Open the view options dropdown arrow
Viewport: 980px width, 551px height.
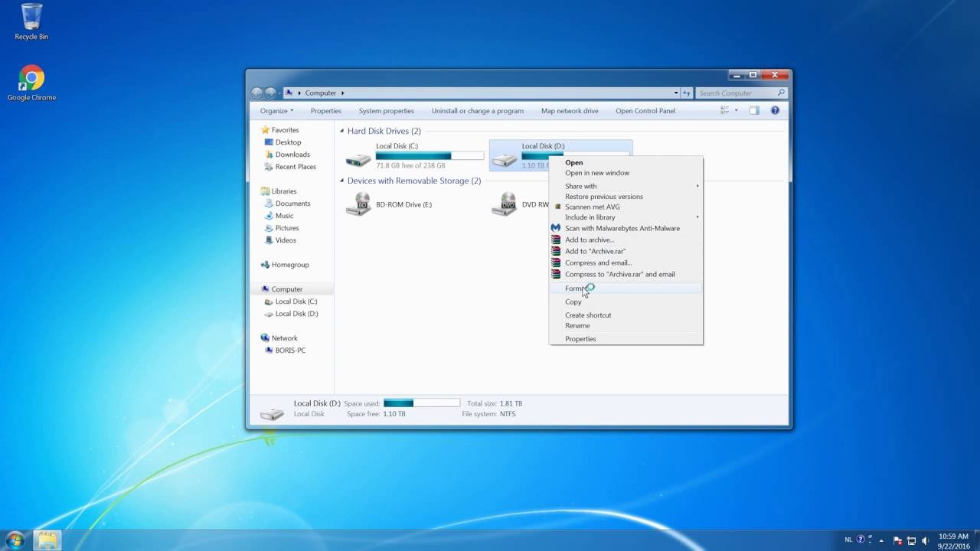click(x=737, y=110)
